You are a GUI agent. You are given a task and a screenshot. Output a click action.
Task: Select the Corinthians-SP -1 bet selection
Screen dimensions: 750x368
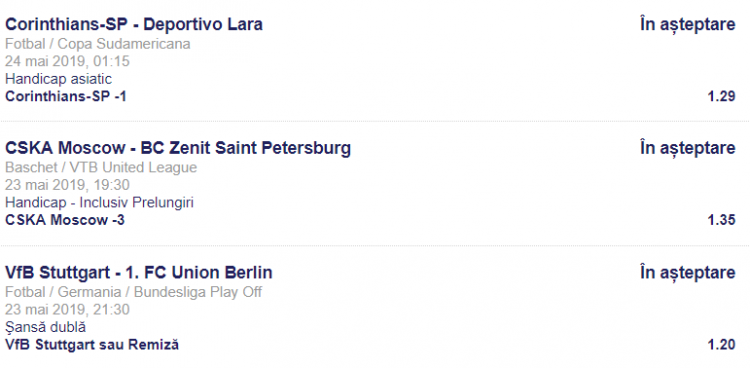pos(66,97)
